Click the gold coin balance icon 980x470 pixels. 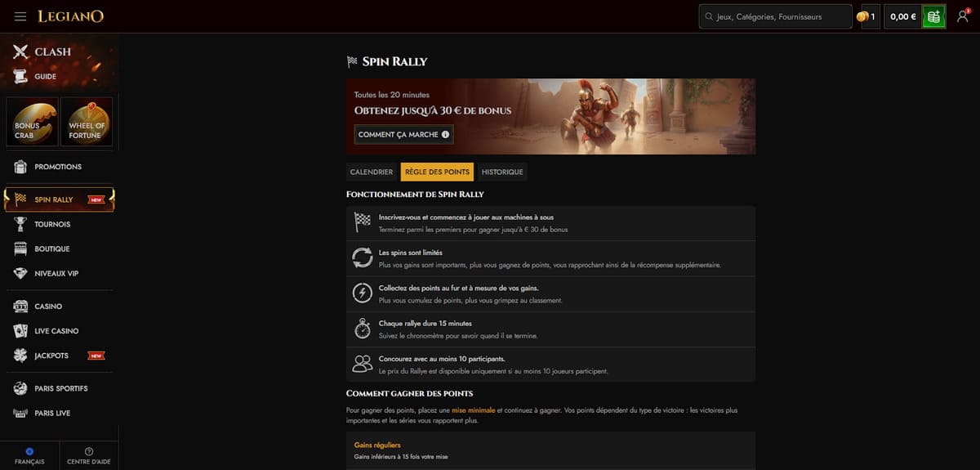pyautogui.click(x=862, y=16)
